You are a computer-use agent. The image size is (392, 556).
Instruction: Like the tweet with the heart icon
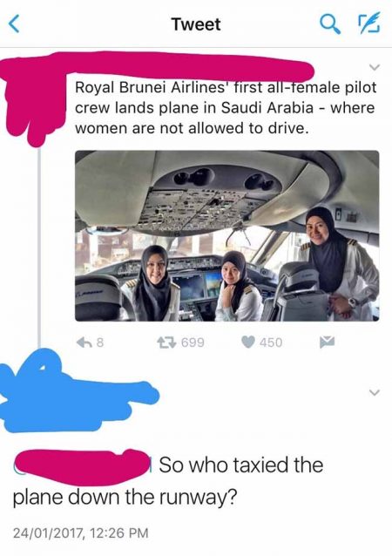click(248, 342)
